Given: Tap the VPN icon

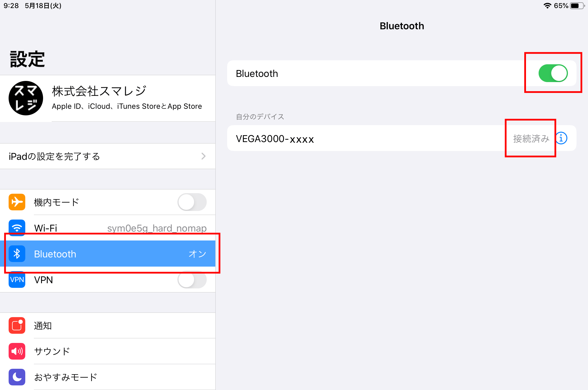Looking at the screenshot, I should coord(17,280).
